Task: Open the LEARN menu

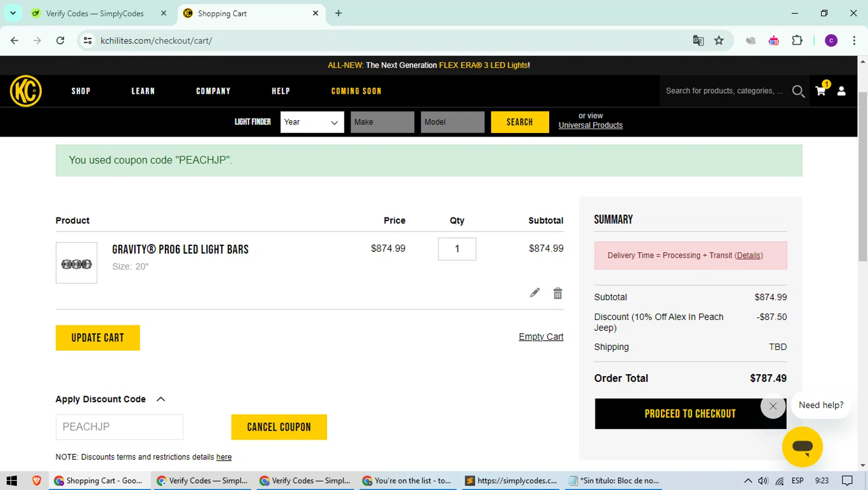Action: coord(143,91)
